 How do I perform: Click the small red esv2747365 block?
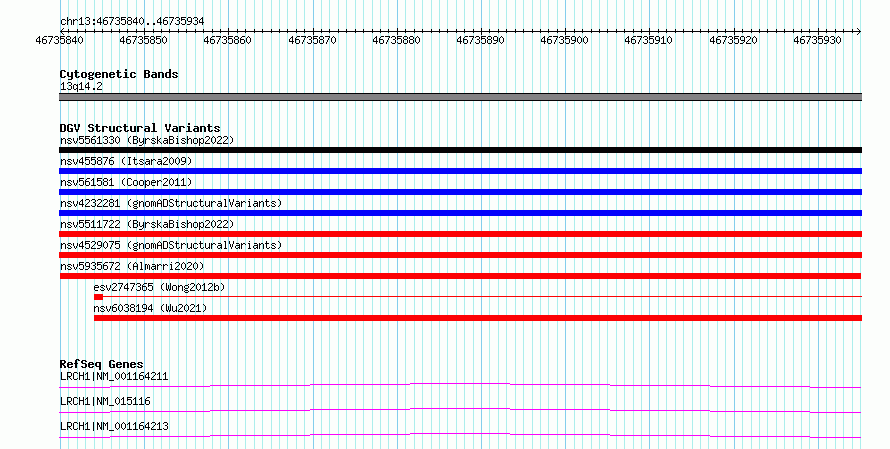[98, 297]
